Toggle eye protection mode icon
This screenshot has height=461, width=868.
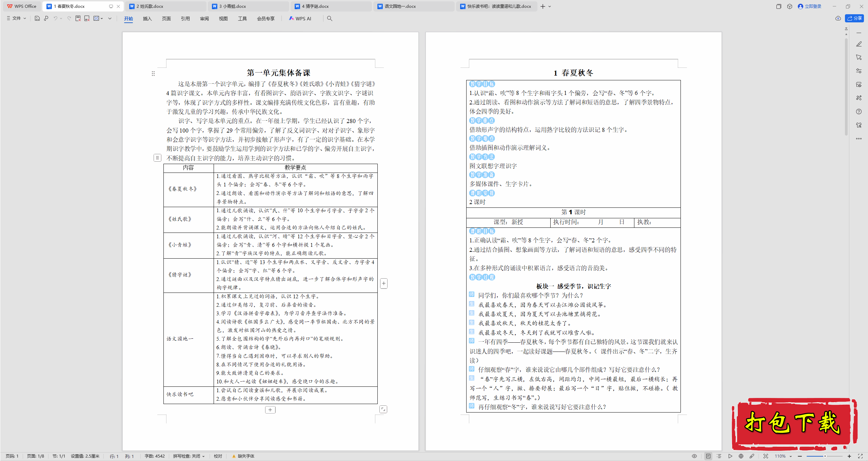(x=694, y=456)
